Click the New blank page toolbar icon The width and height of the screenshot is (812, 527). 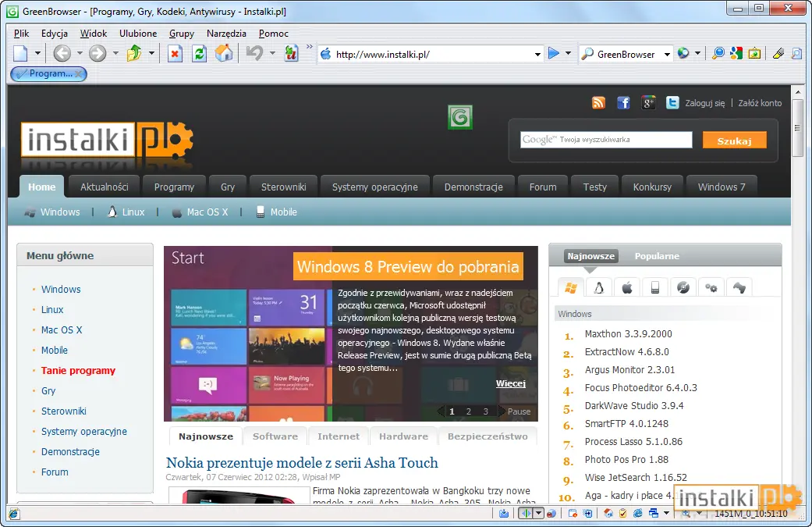[x=21, y=53]
